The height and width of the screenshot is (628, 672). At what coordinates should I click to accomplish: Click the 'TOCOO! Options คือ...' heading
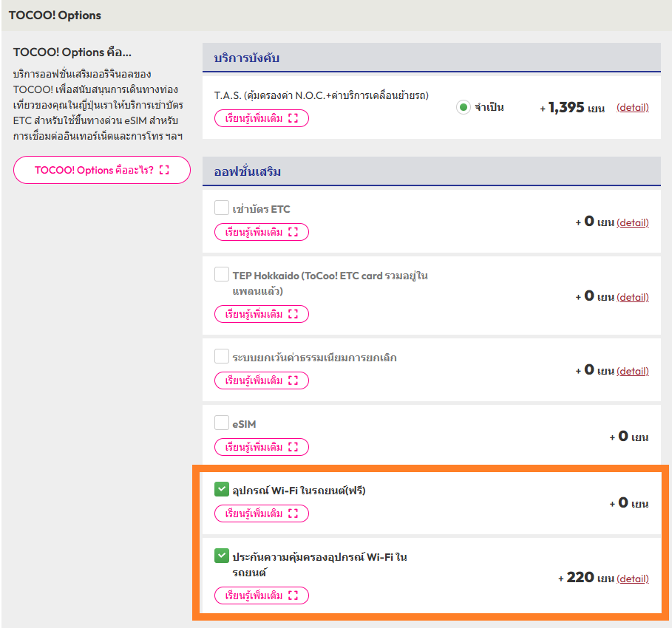pos(72,52)
